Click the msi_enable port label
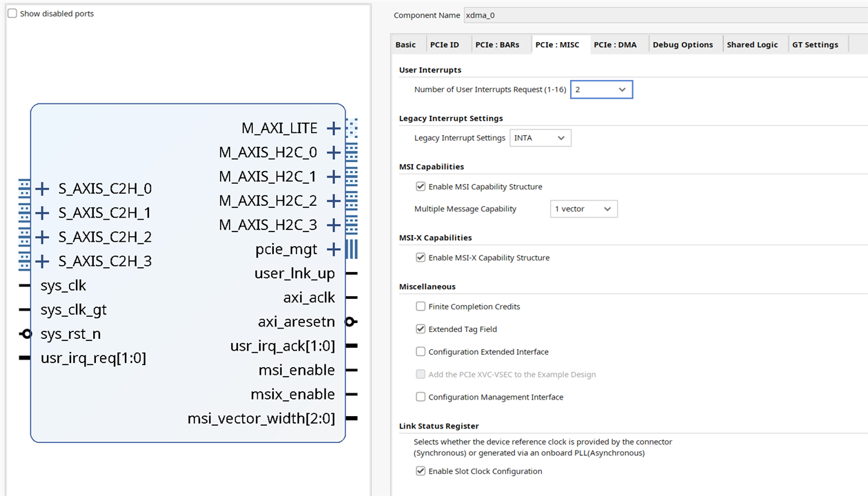 coord(296,370)
